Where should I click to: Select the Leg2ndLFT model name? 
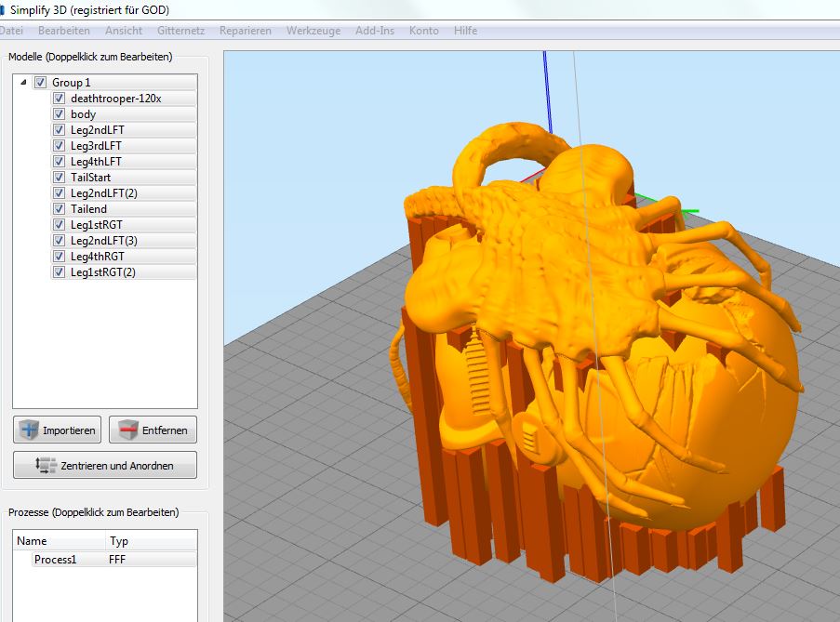(x=98, y=130)
